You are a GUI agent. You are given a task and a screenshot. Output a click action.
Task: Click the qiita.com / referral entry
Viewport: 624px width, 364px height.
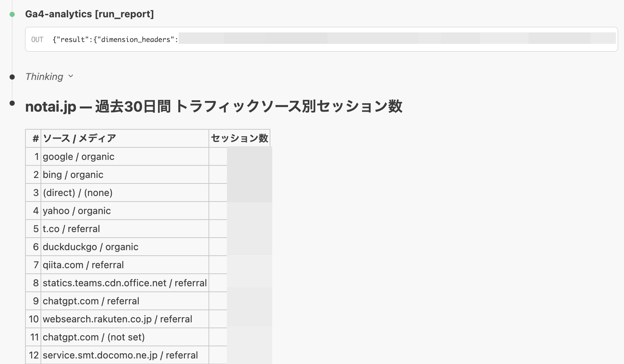(83, 265)
